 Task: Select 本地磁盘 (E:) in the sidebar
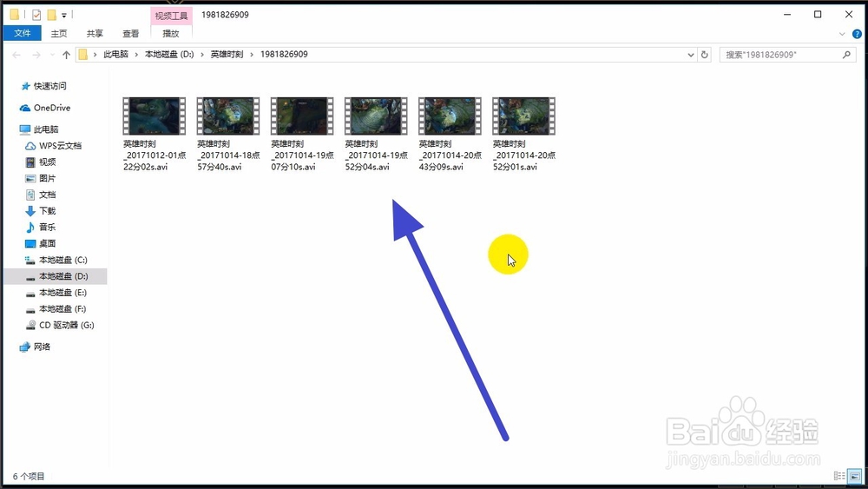click(56, 293)
